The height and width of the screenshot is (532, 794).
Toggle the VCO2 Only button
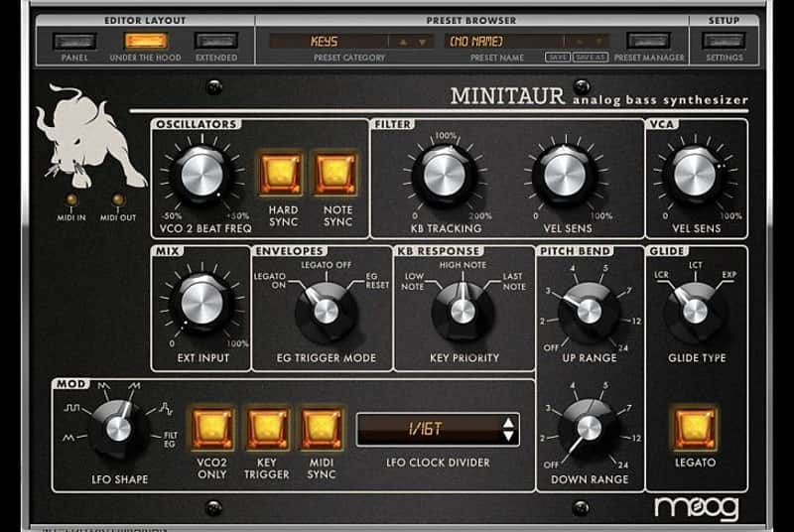(x=212, y=428)
